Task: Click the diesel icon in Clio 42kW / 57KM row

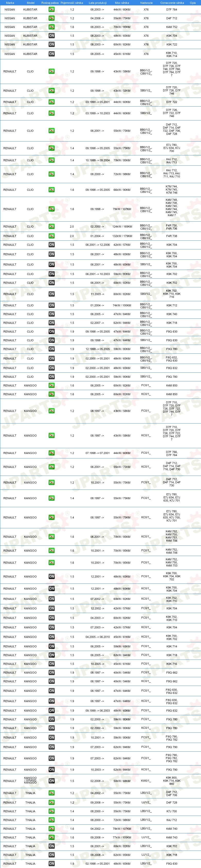Action: pyautogui.click(x=52, y=245)
